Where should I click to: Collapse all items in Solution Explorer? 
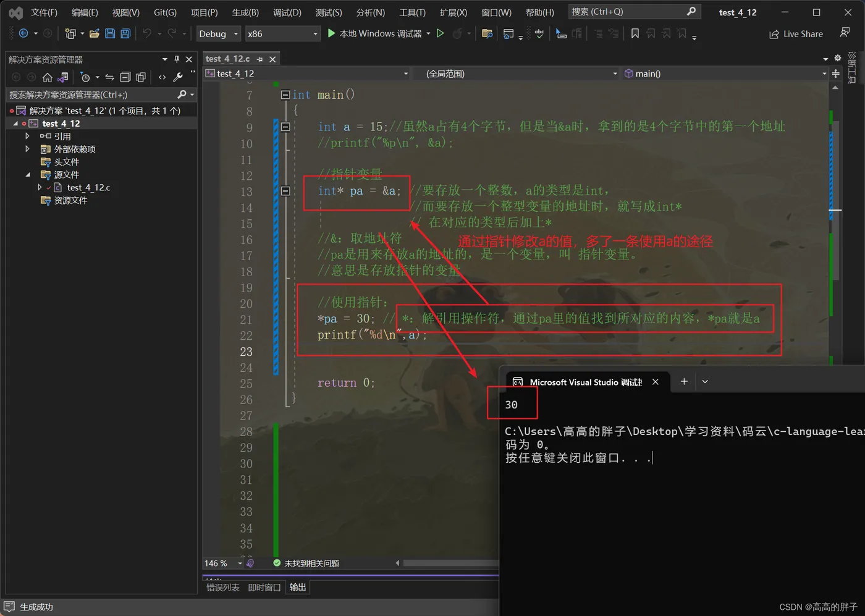(x=125, y=77)
